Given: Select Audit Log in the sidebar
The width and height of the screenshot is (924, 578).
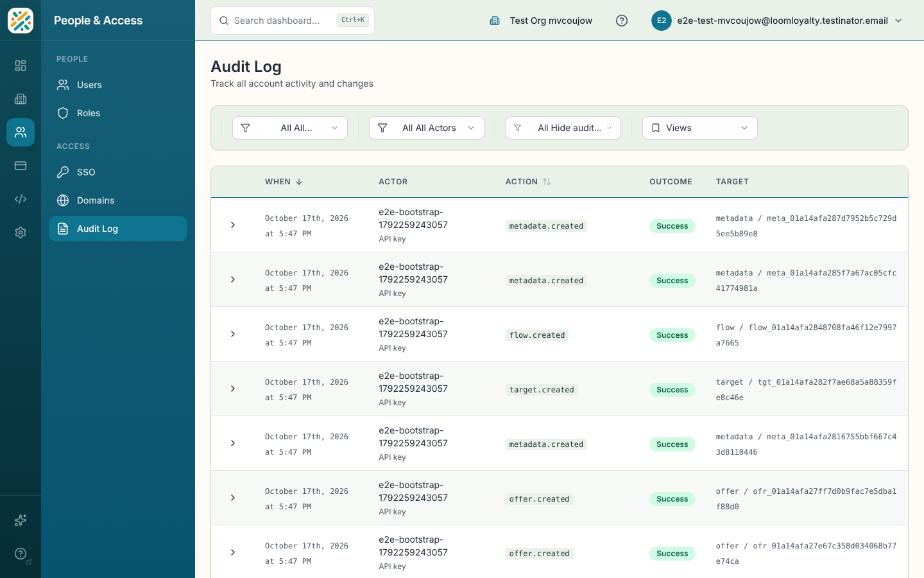Looking at the screenshot, I should pos(118,229).
